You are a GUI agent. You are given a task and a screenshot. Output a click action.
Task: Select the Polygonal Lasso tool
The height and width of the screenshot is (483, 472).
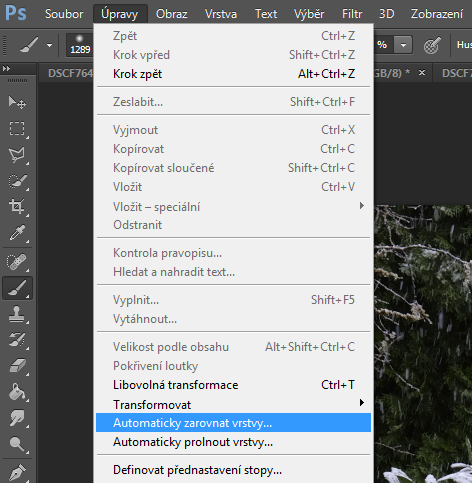point(17,155)
